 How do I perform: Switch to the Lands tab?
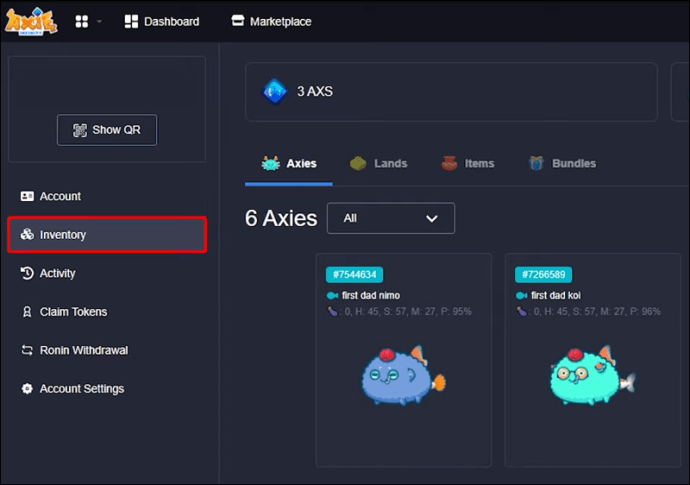(x=378, y=164)
